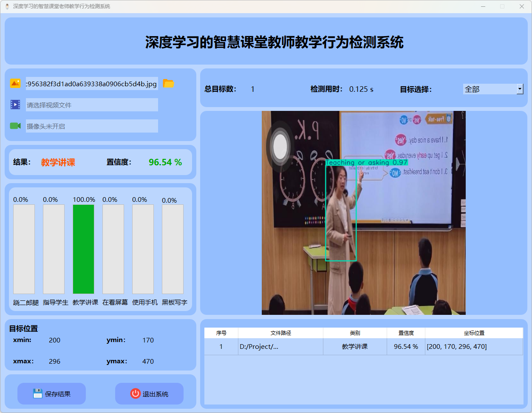Click the image path field ending in .jpg
This screenshot has width=532, height=413.
[92, 84]
